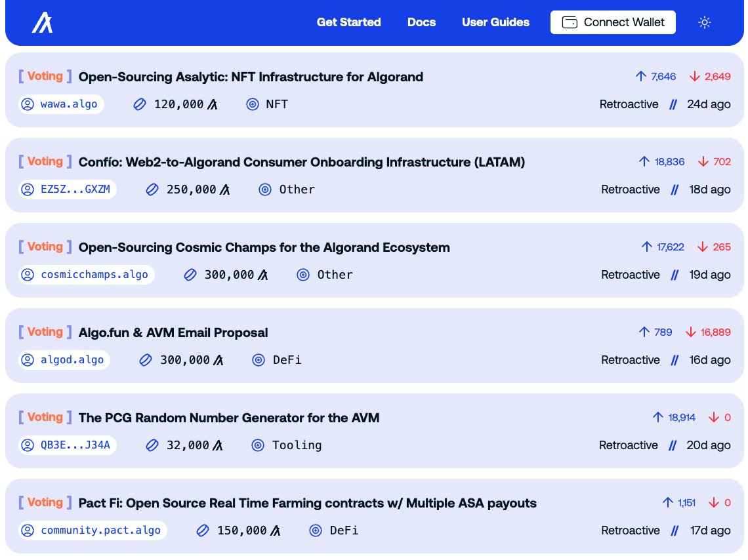Click the up-arrow icon beside 7,646 votes
748x560 pixels.
[x=640, y=76]
